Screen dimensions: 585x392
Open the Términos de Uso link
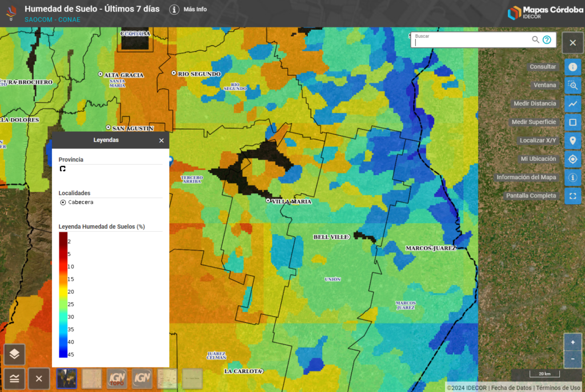[558, 388]
